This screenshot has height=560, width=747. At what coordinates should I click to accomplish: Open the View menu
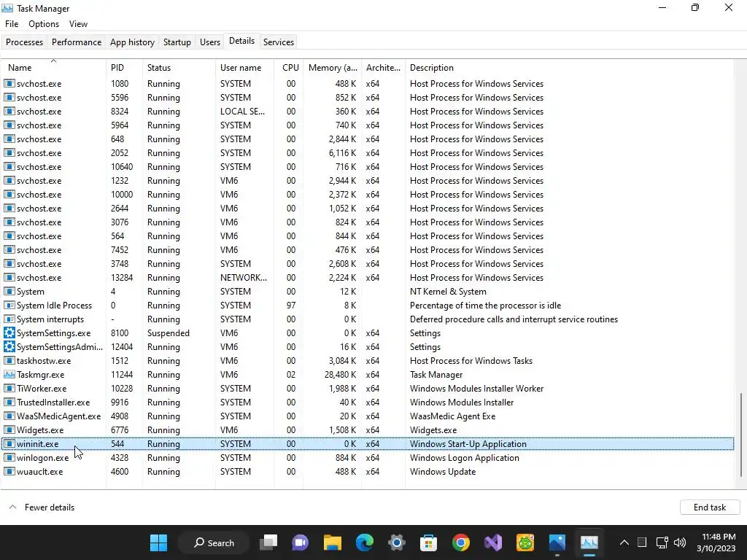click(78, 24)
